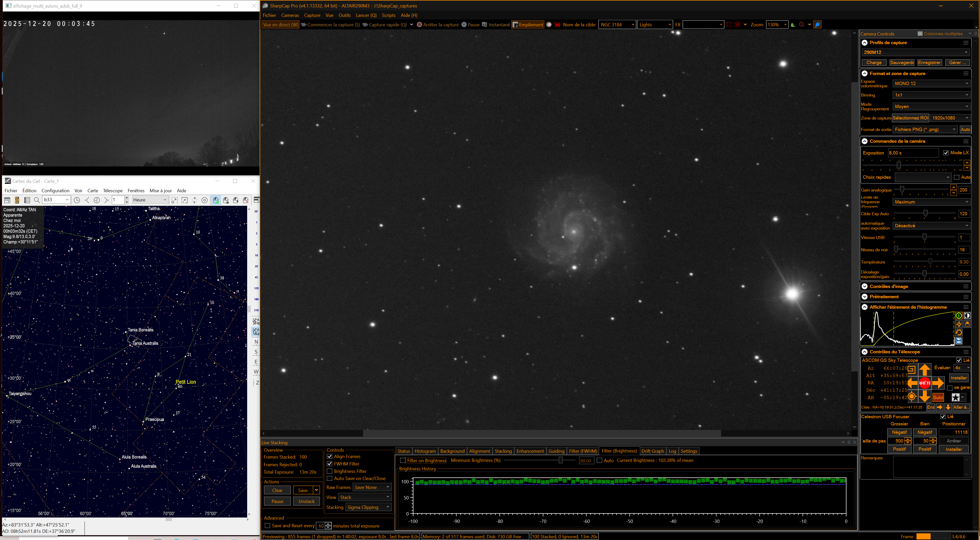The width and height of the screenshot is (980, 540).
Task: Click the red ARRÊTE stop button
Action: click(925, 383)
